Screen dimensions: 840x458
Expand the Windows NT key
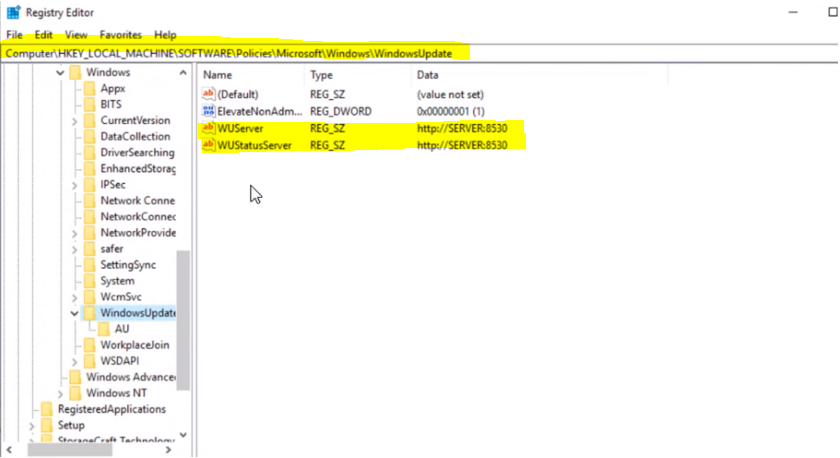coord(60,394)
